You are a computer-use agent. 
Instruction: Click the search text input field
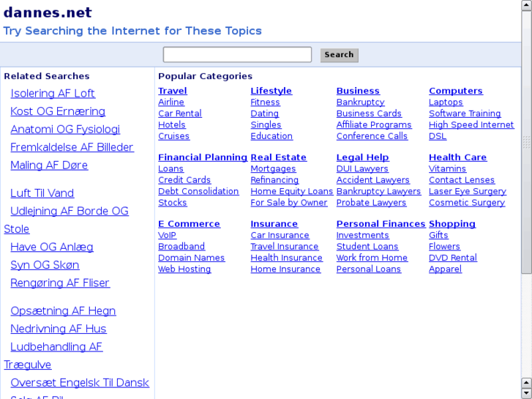[237, 55]
